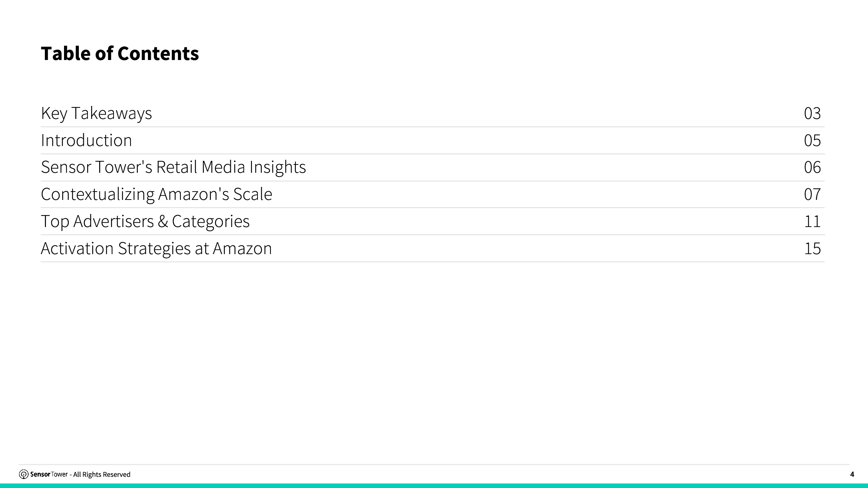Select page number 06 in contents

coord(812,167)
